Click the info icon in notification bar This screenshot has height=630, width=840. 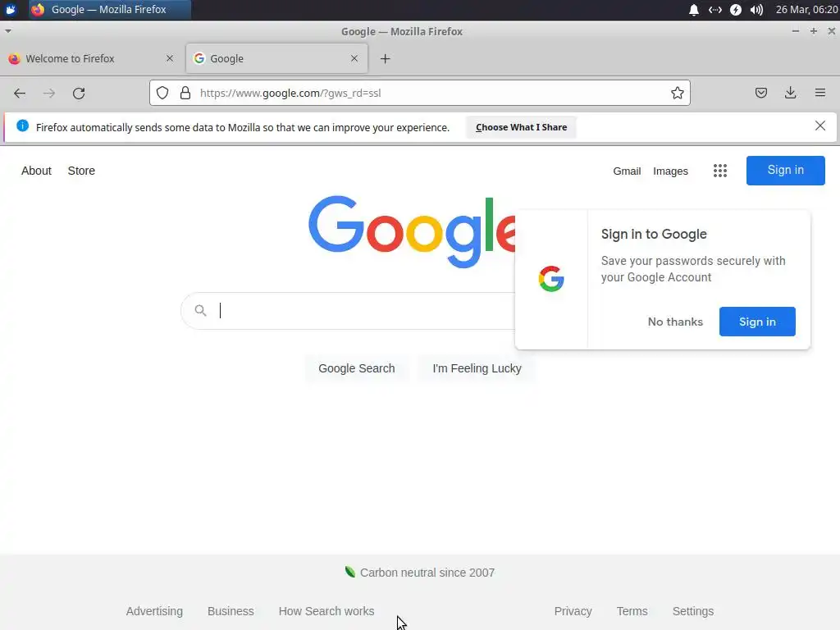point(22,126)
